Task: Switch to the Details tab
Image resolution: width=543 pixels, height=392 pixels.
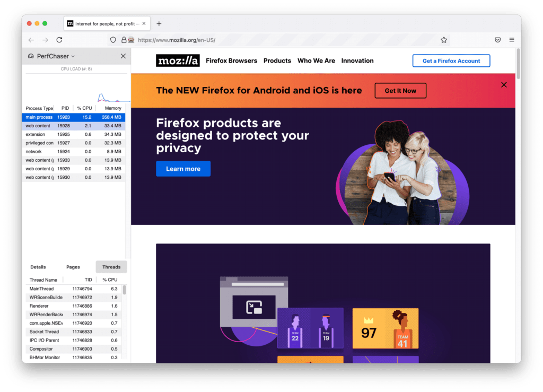Action: (38, 267)
